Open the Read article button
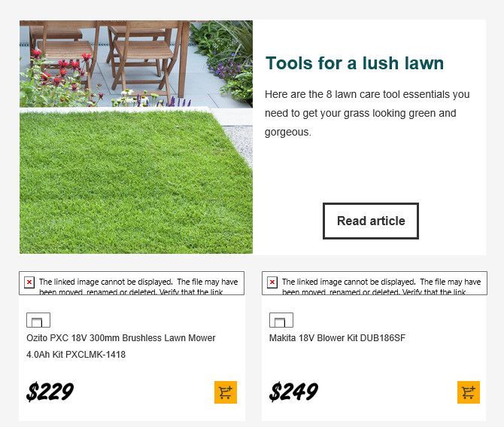The height and width of the screenshot is (427, 504). [371, 221]
